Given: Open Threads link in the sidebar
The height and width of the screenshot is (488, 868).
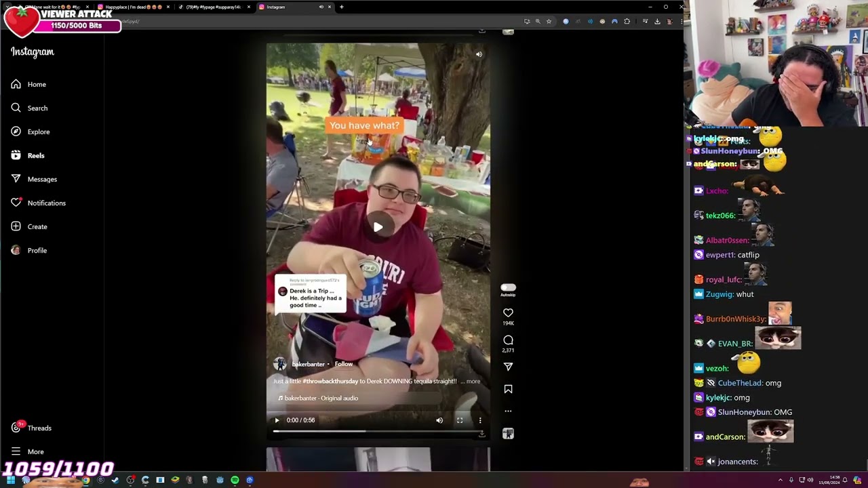Looking at the screenshot, I should 39,428.
